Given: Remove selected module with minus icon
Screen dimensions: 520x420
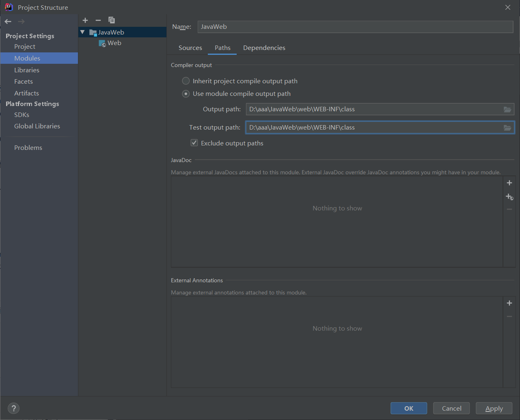Looking at the screenshot, I should [98, 20].
